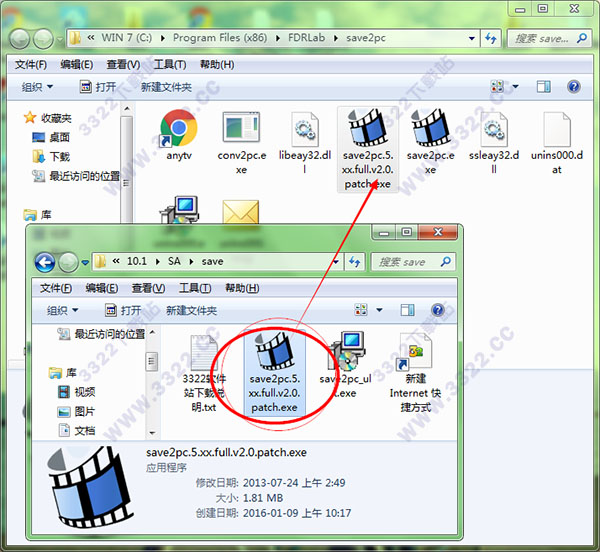Select libeay32.dll file

click(305, 141)
